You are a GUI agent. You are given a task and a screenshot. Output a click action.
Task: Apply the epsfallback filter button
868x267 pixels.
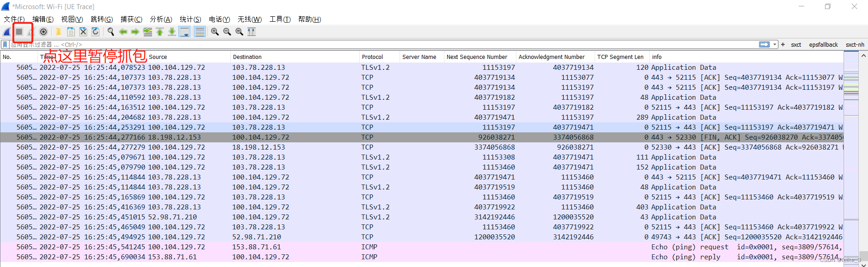tap(824, 44)
